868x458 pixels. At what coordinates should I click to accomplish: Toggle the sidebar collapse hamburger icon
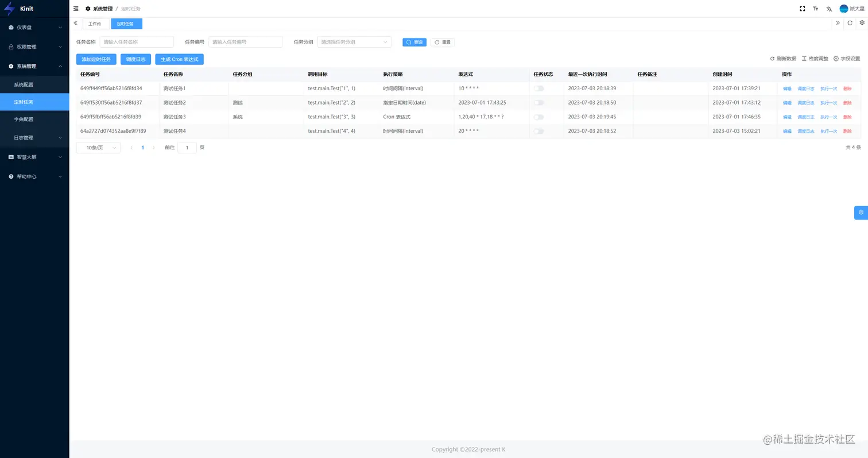pos(76,9)
